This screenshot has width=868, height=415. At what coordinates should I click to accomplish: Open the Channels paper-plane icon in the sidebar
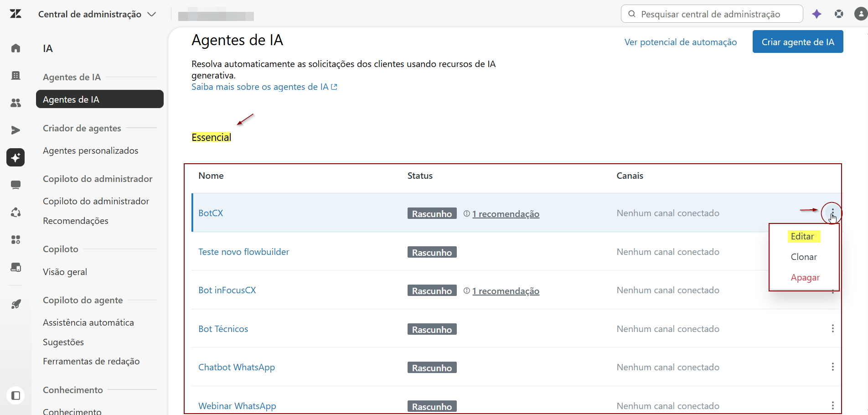click(x=15, y=130)
